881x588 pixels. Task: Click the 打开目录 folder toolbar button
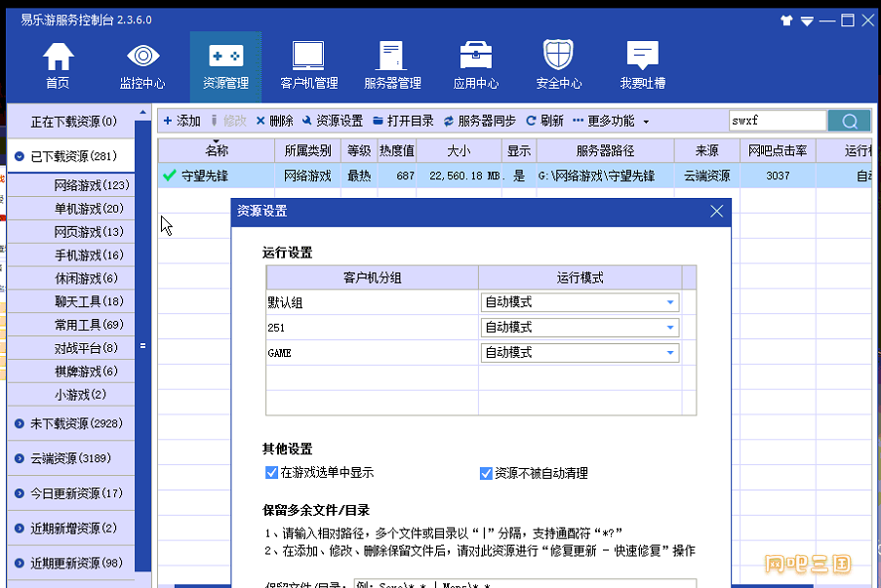[403, 121]
